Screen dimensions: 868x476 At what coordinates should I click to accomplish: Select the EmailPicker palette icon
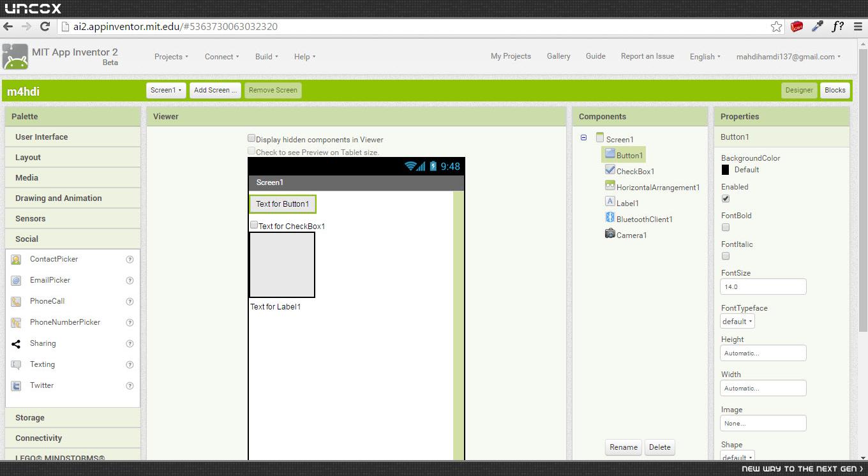(17, 280)
